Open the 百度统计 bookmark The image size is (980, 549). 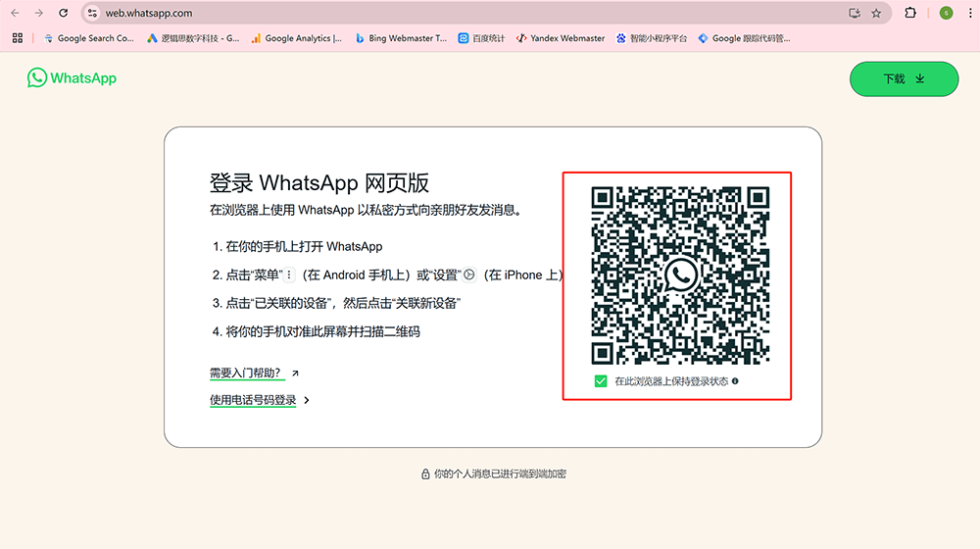pyautogui.click(x=481, y=38)
